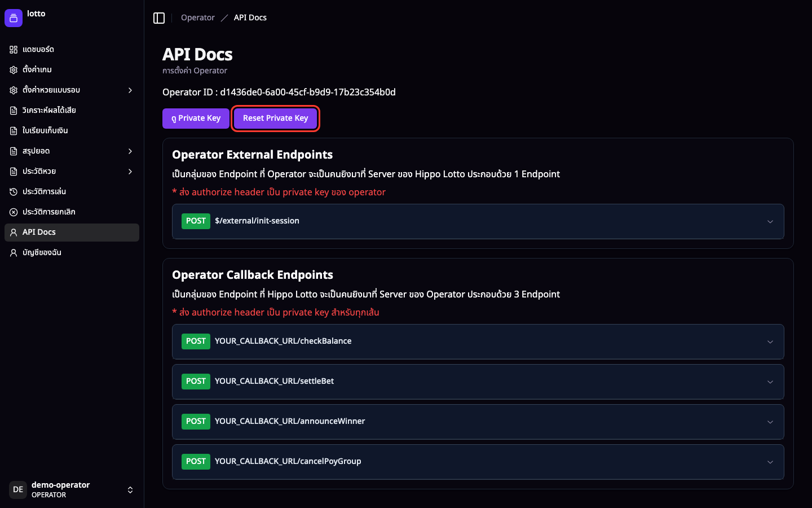This screenshot has width=812, height=508.
Task: Click the API Docs breadcrumb
Action: pos(250,18)
